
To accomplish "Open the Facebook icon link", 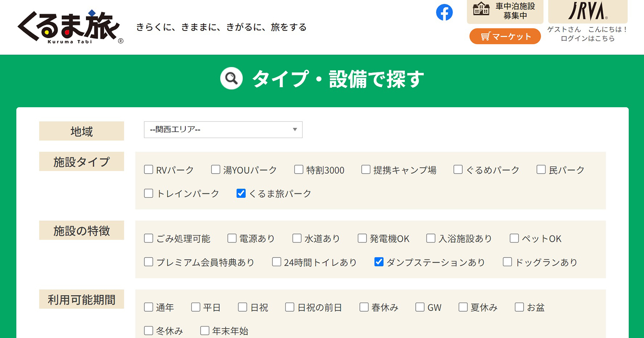I will tap(444, 12).
